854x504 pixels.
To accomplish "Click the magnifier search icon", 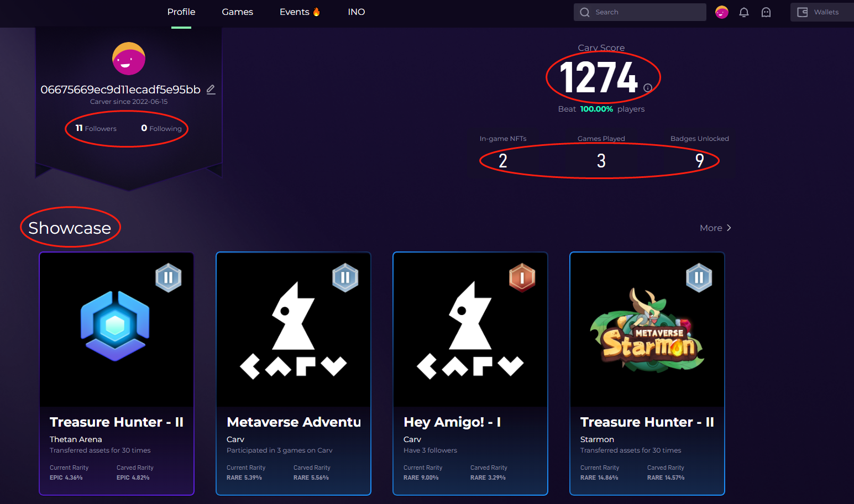I will click(x=585, y=12).
